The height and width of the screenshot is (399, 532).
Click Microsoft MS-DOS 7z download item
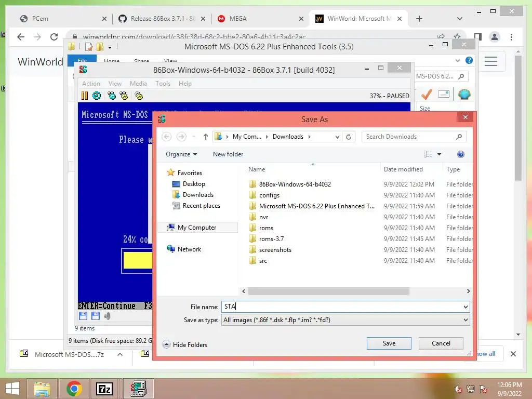69,354
